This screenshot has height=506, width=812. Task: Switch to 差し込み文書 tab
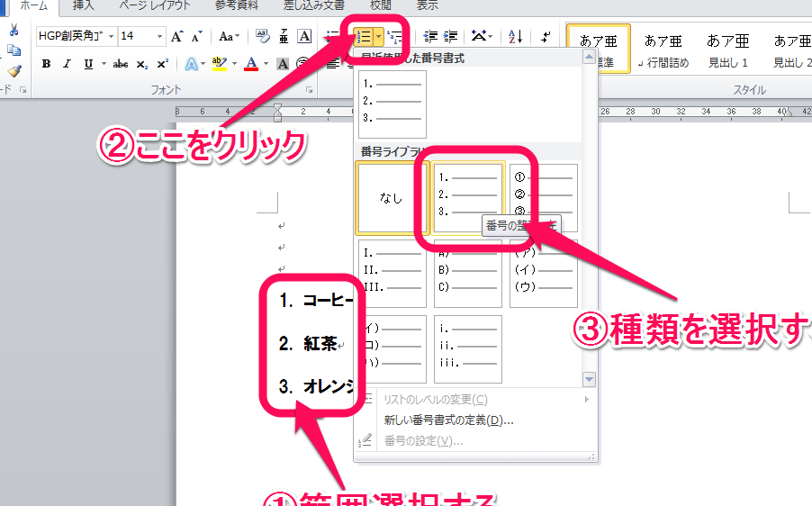pyautogui.click(x=313, y=5)
